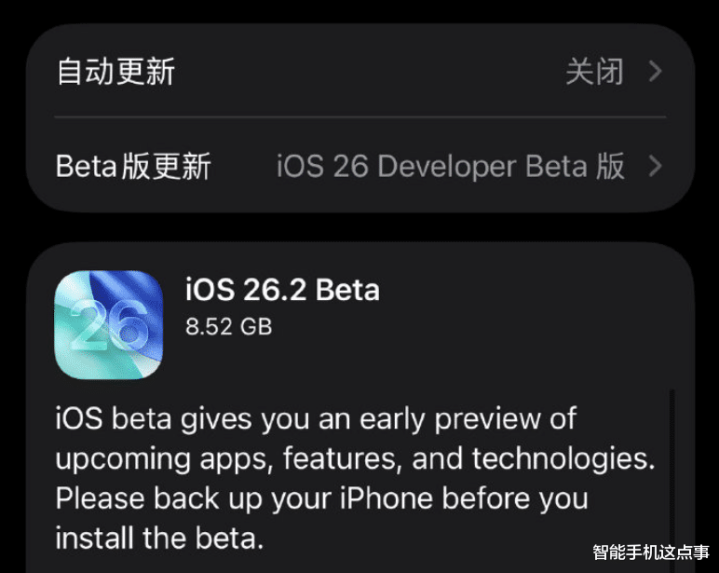The width and height of the screenshot is (719, 573).
Task: Change the 关闭 auto-update value
Action: [594, 72]
